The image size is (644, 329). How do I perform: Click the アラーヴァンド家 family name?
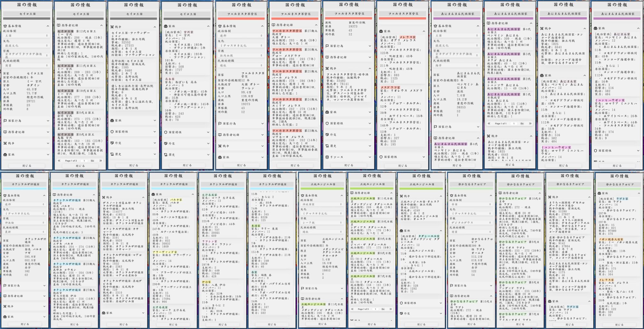click(x=165, y=252)
